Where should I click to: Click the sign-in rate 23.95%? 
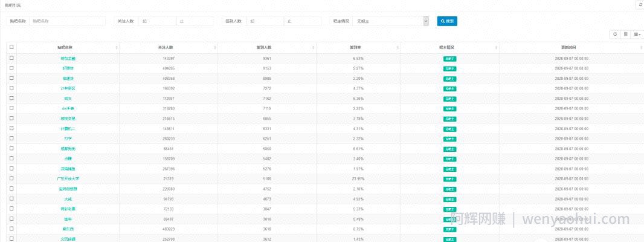359,179
